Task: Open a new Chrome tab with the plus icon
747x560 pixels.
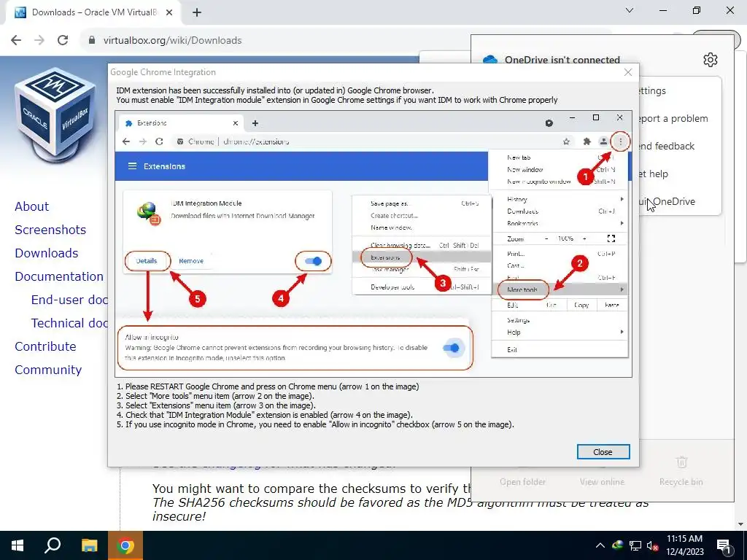Action: 197,12
